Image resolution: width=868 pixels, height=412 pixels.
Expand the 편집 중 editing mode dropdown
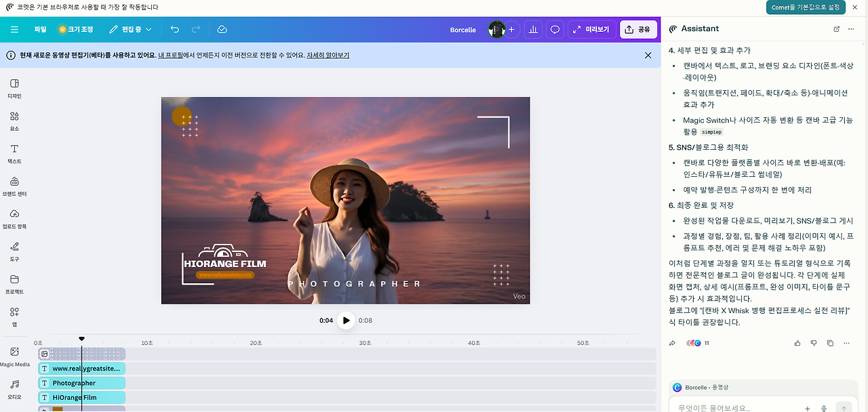tap(130, 30)
